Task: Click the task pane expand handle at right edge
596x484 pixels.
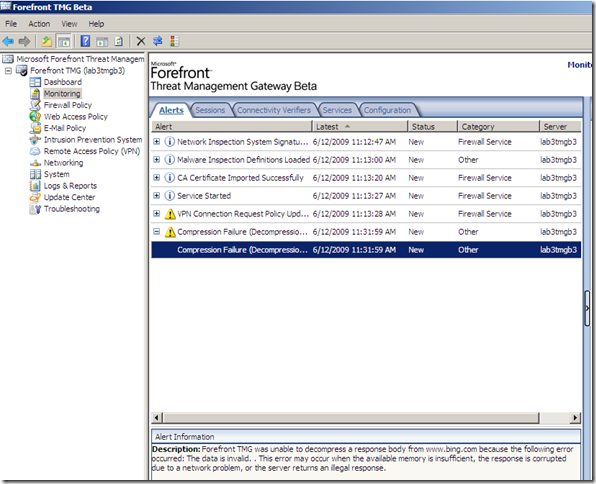Action: click(x=587, y=308)
